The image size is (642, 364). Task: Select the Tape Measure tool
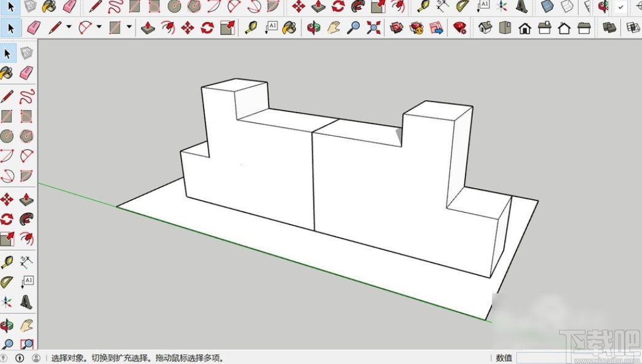(249, 28)
